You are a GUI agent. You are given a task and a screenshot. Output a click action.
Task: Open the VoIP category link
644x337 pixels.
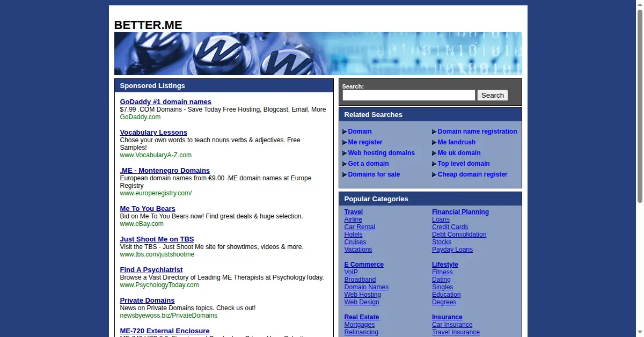pyautogui.click(x=351, y=272)
